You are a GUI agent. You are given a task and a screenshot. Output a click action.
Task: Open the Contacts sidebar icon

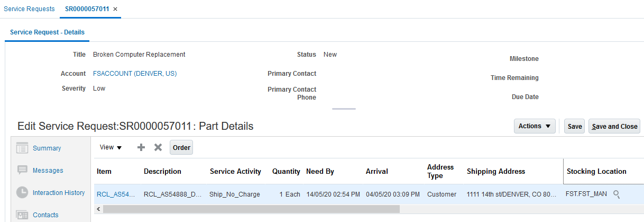point(22,215)
